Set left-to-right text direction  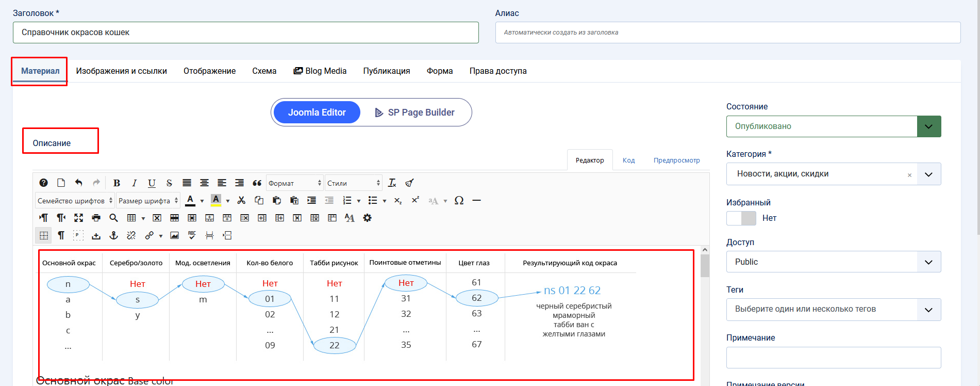tap(44, 218)
